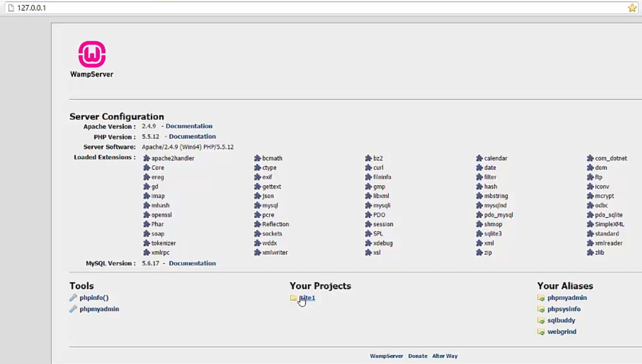The width and height of the screenshot is (642, 364).
Task: Click the Your Projects heading
Action: [321, 286]
